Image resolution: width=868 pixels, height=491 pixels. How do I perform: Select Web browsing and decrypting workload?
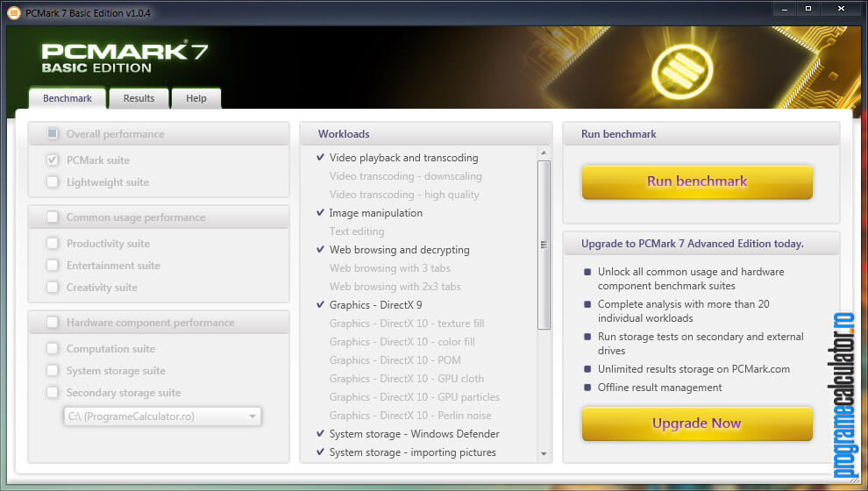tap(399, 250)
